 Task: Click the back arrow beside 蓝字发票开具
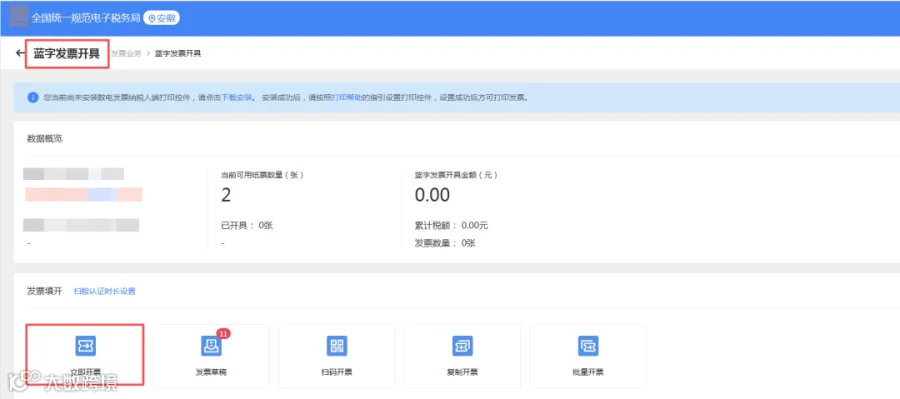pyautogui.click(x=20, y=53)
